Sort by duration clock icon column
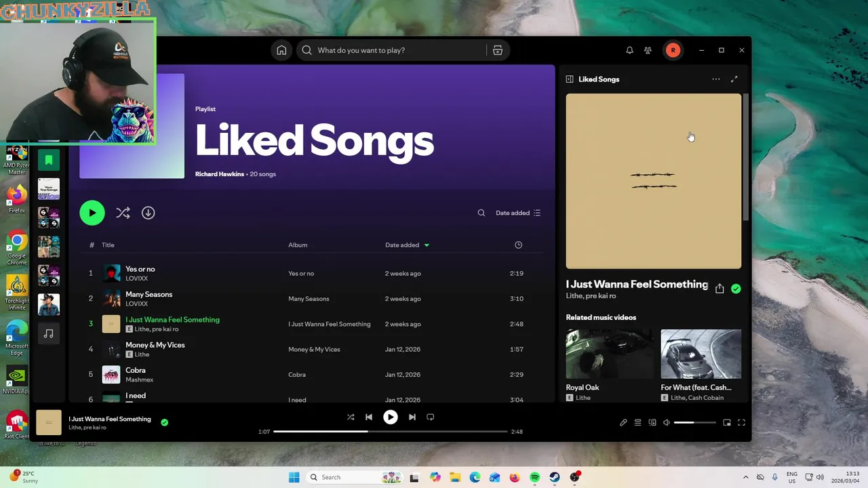Image resolution: width=868 pixels, height=488 pixels. pos(518,245)
